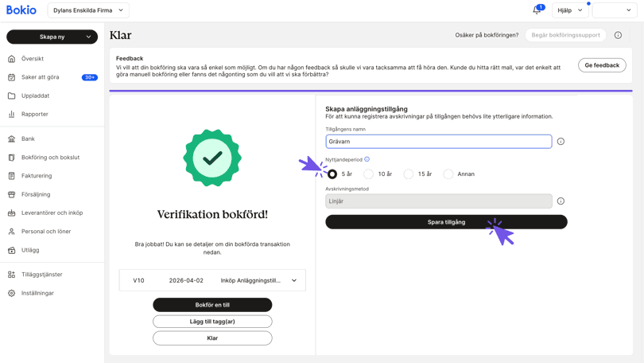Choose the 15 år radio option
This screenshot has height=363, width=644.
point(409,174)
